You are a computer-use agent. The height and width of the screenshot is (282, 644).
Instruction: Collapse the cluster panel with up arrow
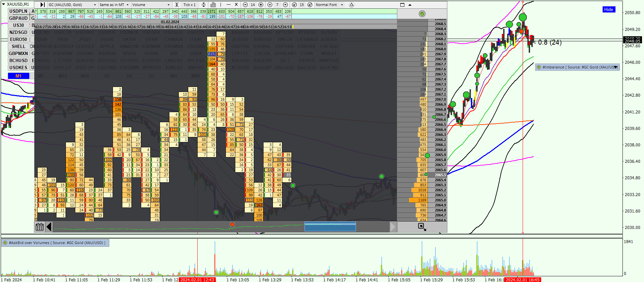410,5
